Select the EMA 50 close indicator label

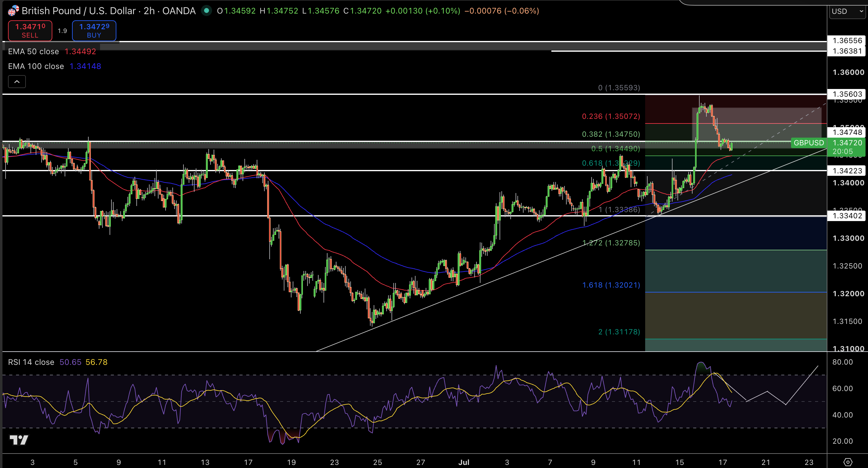pyautogui.click(x=33, y=52)
